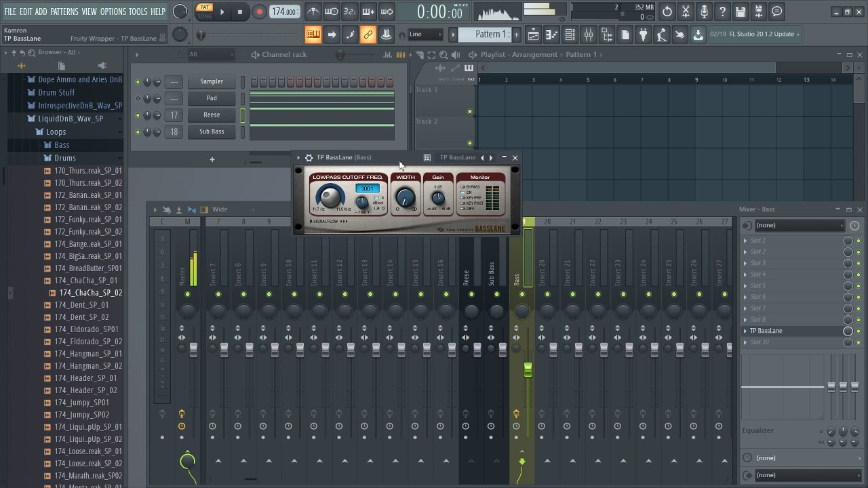Open the Channel rack from the toolbar
The height and width of the screenshot is (488, 868).
(x=570, y=35)
